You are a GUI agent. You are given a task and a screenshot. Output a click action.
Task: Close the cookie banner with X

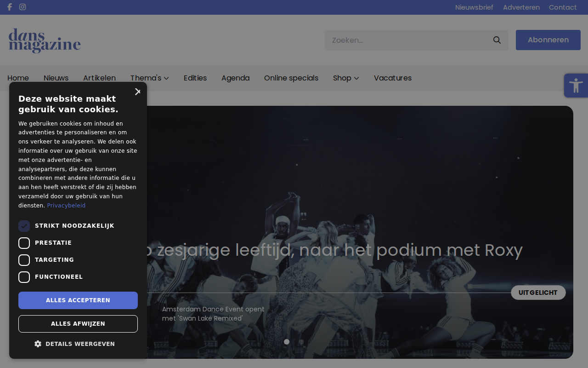pos(137,92)
